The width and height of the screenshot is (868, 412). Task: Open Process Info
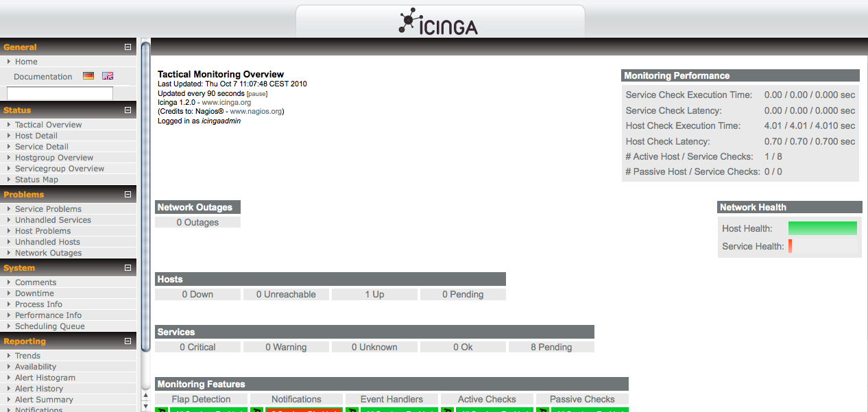[x=38, y=304]
